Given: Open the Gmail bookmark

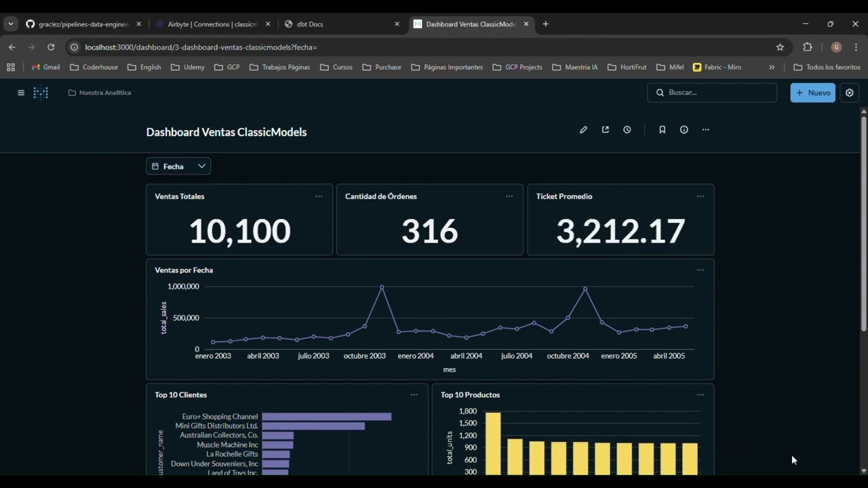Looking at the screenshot, I should [x=45, y=67].
